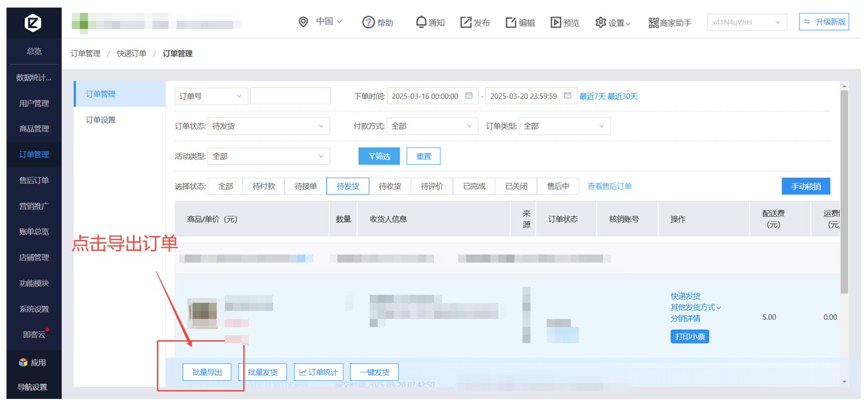This screenshot has width=868, height=407.
Task: Open the 订单类型 dropdown
Action: [564, 126]
